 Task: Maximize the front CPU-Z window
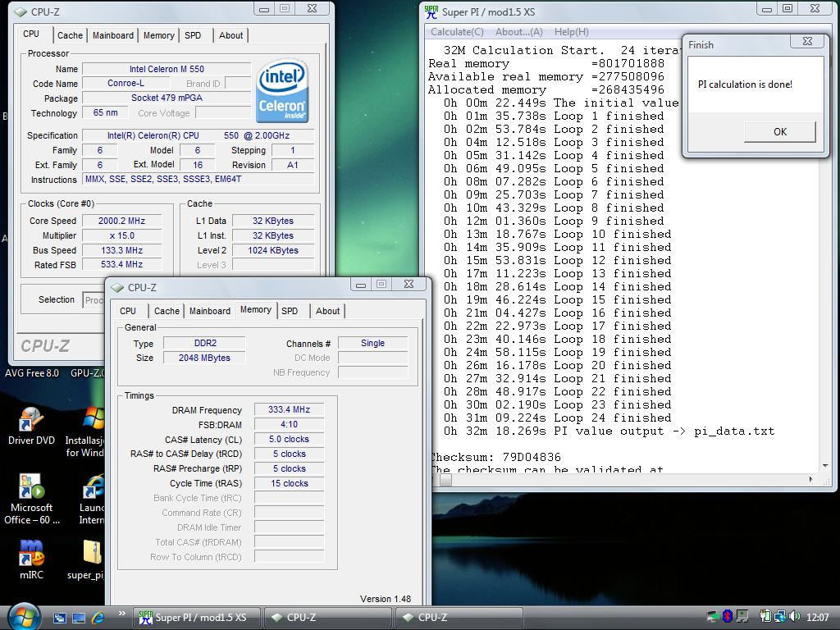point(381,284)
